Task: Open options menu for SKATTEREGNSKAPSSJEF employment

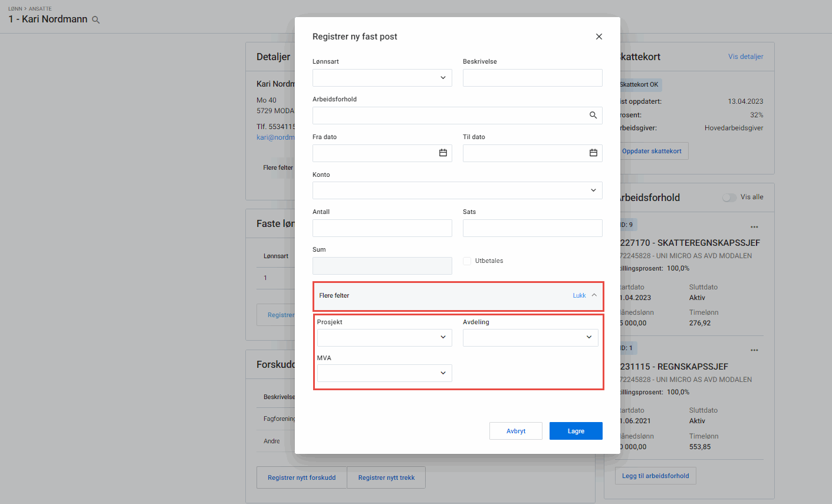Action: 754,227
